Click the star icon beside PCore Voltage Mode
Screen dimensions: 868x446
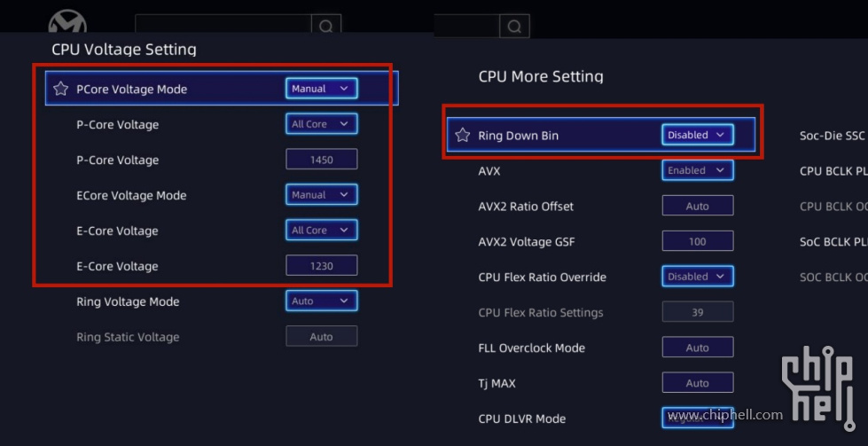[x=60, y=89]
